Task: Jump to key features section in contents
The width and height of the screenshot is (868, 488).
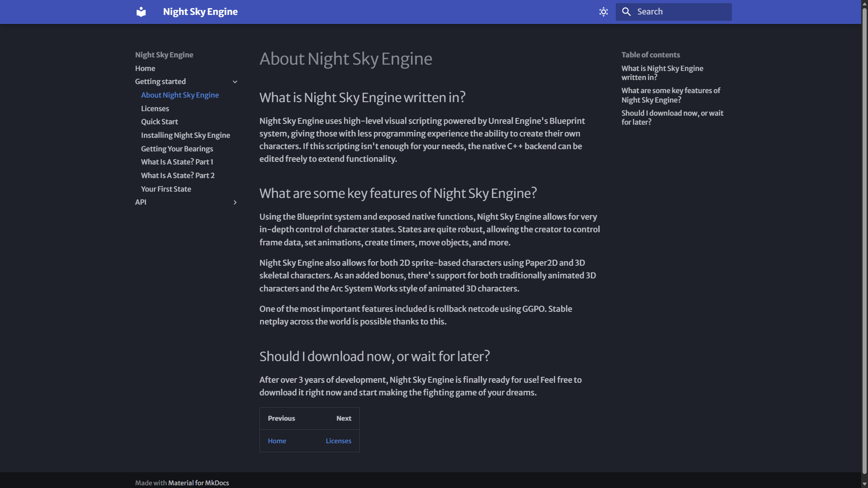Action: coord(670,95)
